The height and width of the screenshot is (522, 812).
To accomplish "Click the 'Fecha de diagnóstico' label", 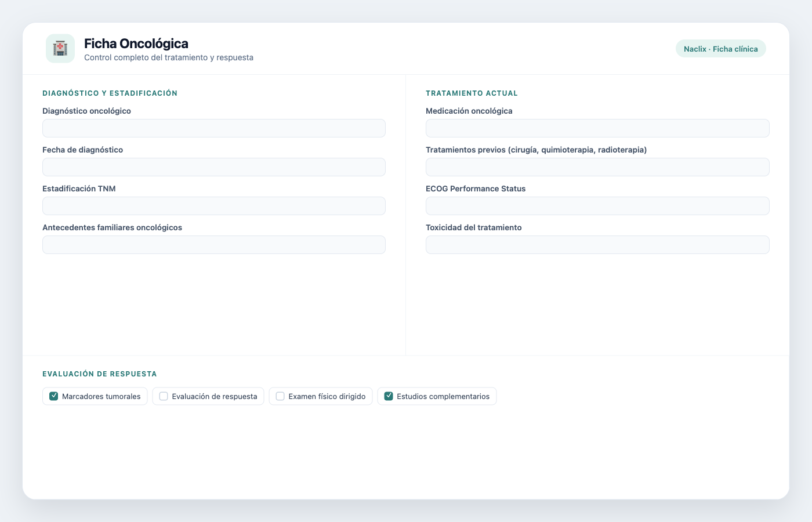I will [82, 150].
